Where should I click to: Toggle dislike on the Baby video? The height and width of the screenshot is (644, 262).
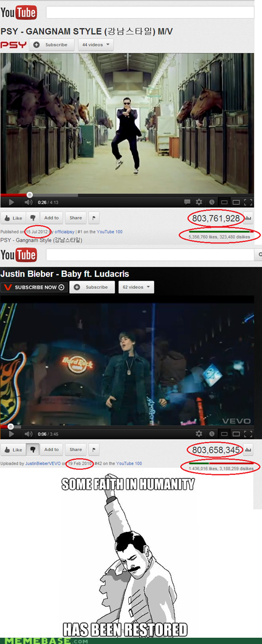pyautogui.click(x=32, y=450)
